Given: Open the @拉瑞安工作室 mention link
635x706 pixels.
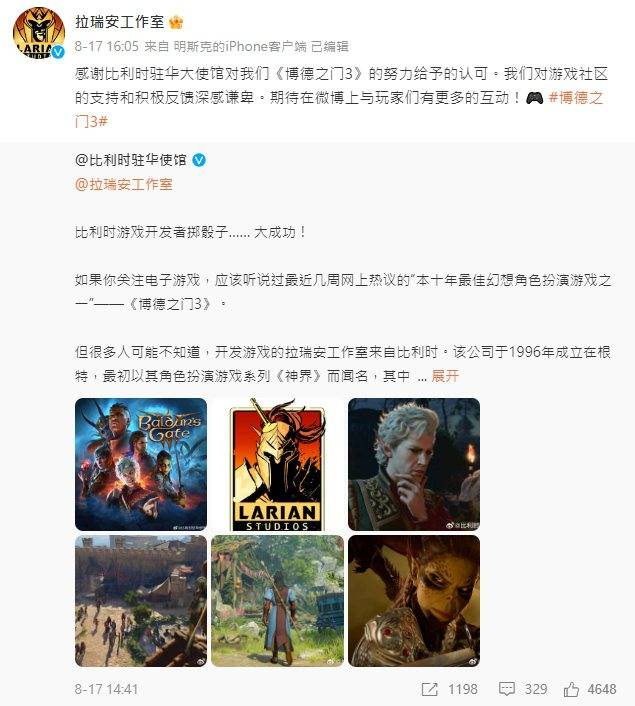Looking at the screenshot, I should pos(124,184).
